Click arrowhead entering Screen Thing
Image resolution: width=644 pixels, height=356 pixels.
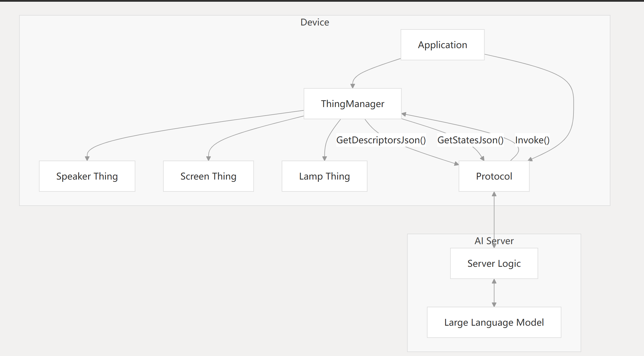[209, 158]
